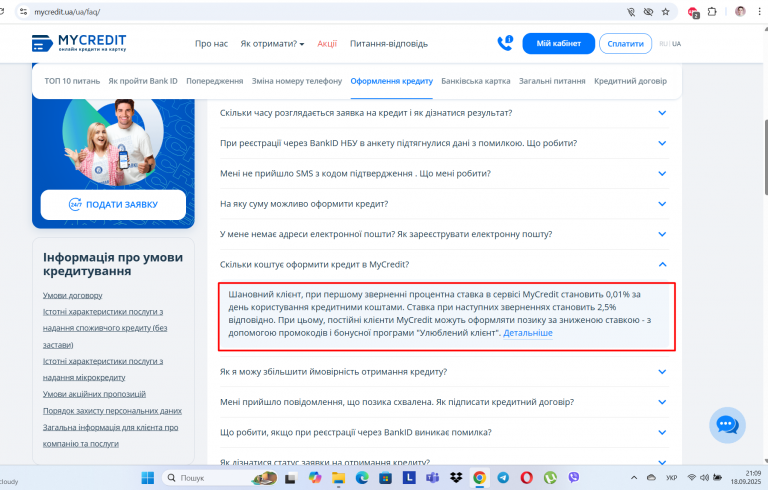Open site information icon in address bar

[x=23, y=12]
